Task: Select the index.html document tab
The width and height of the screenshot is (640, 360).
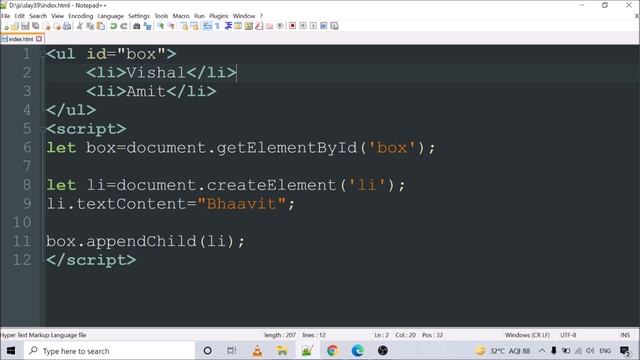Action: coord(22,39)
